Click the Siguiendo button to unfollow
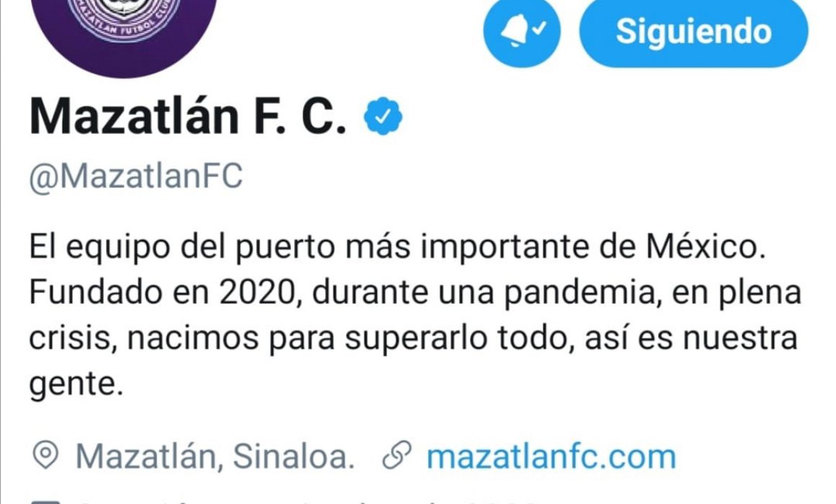 tap(693, 31)
